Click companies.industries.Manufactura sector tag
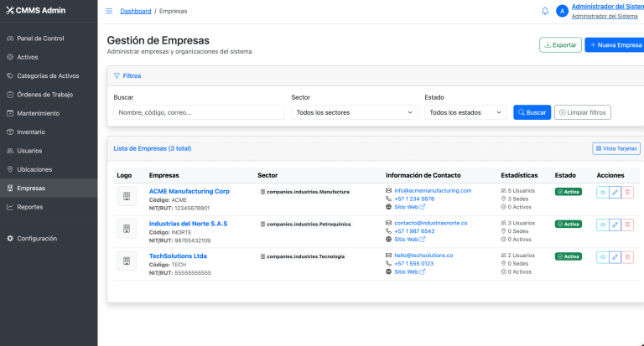The width and height of the screenshot is (644, 346). (x=304, y=192)
